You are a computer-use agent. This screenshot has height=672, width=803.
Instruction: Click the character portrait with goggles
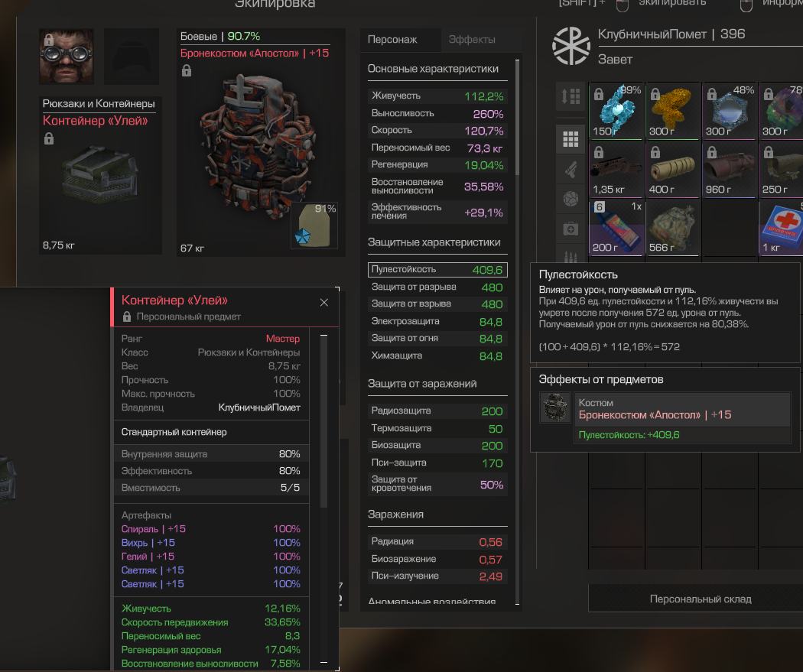tap(67, 57)
